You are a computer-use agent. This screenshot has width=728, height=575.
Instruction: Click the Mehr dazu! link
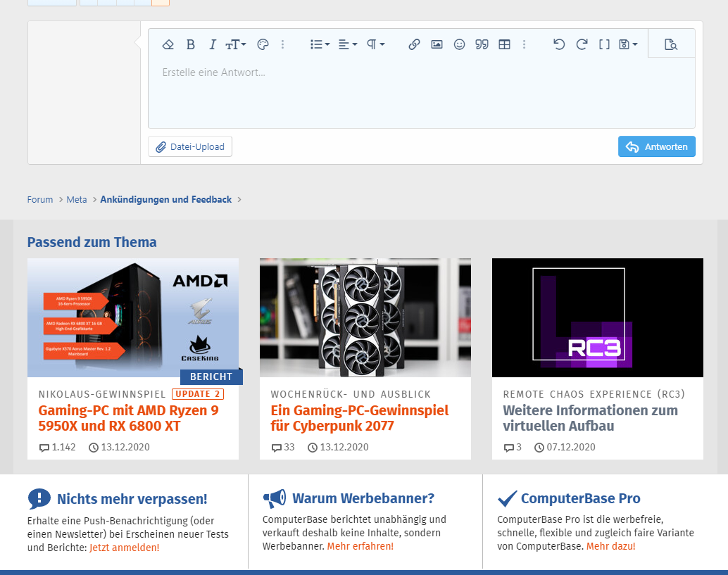point(610,546)
